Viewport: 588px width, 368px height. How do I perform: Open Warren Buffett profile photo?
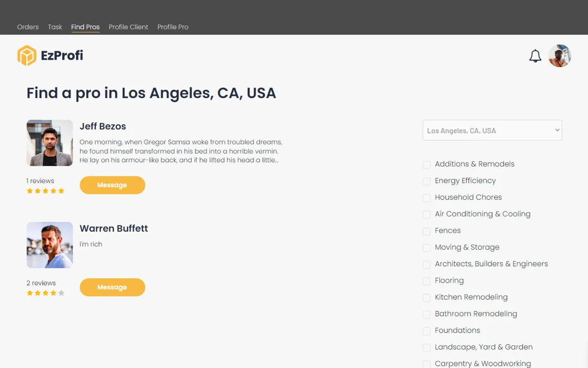tap(49, 245)
